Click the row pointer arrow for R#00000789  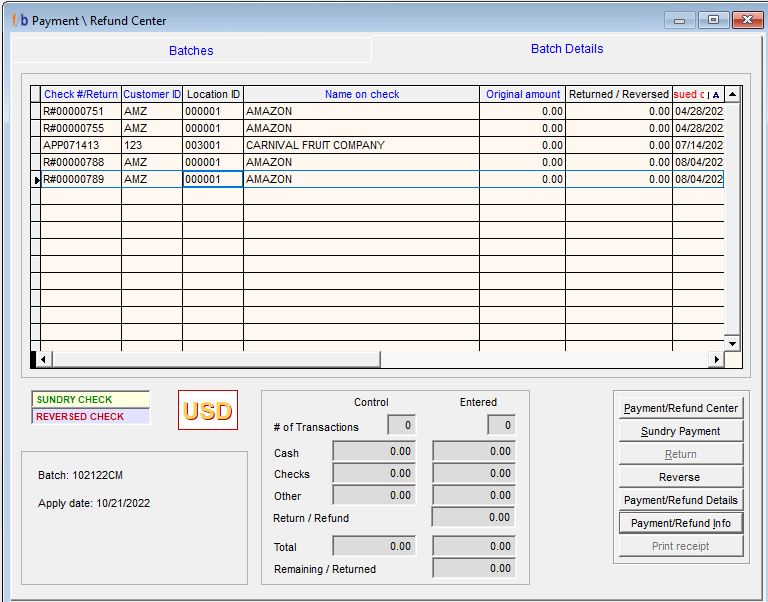[x=36, y=180]
